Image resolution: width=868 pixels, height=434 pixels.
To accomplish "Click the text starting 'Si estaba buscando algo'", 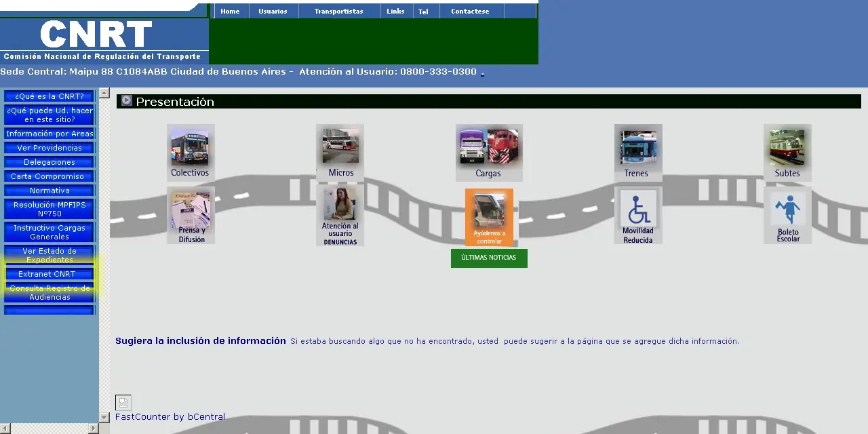I will pyautogui.click(x=515, y=341).
